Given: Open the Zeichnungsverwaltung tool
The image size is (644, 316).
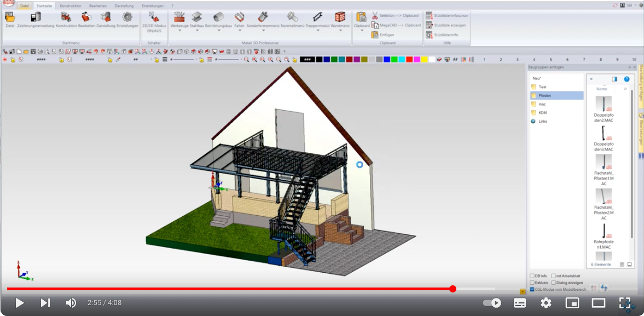Looking at the screenshot, I should (x=36, y=17).
